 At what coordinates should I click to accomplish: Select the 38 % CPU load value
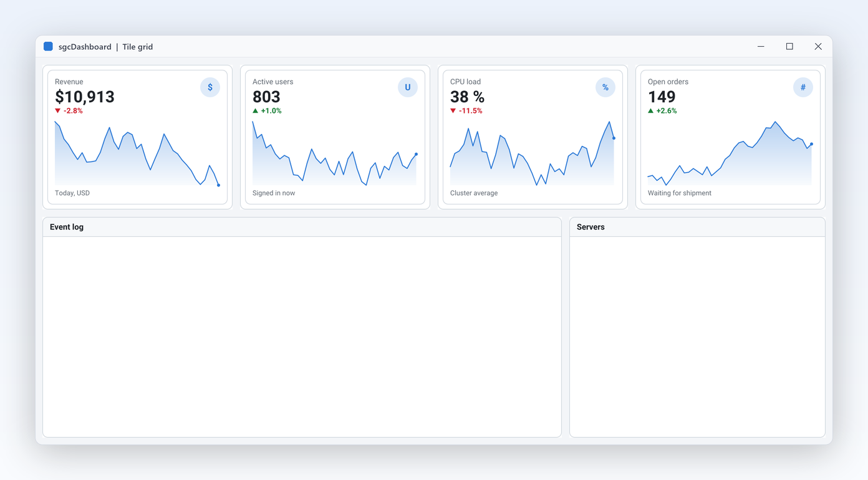pyautogui.click(x=467, y=97)
